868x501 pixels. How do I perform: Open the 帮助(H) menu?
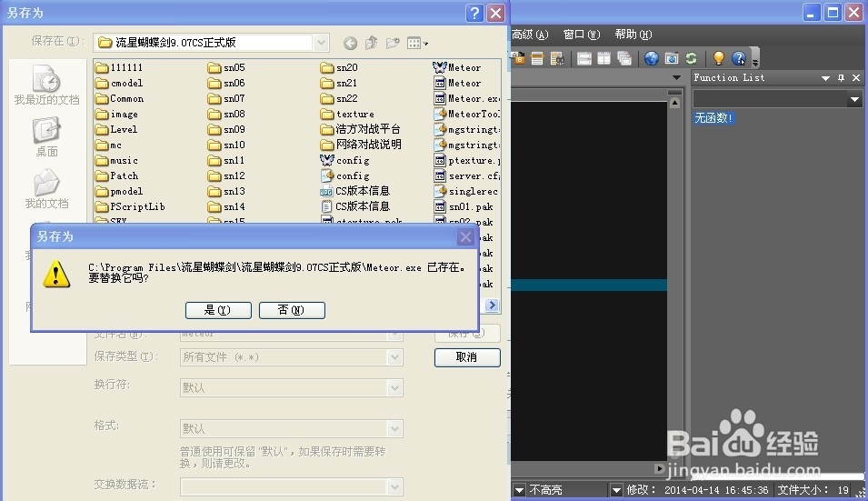tap(634, 35)
